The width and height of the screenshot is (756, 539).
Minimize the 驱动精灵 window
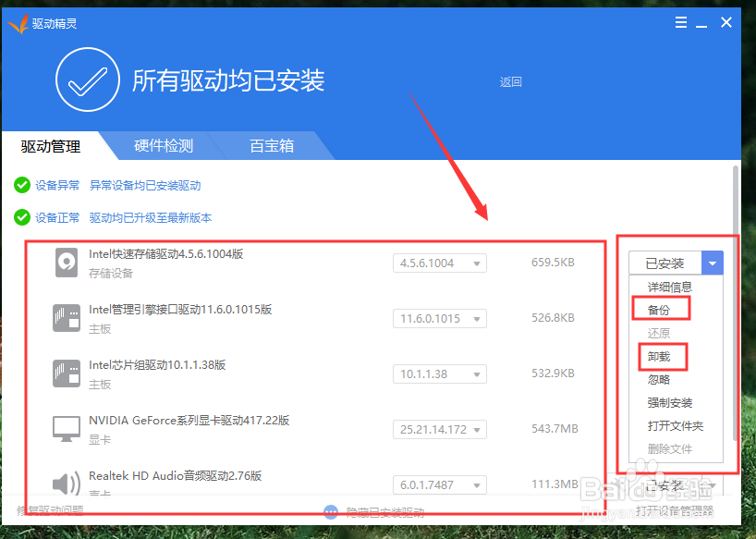click(701, 25)
